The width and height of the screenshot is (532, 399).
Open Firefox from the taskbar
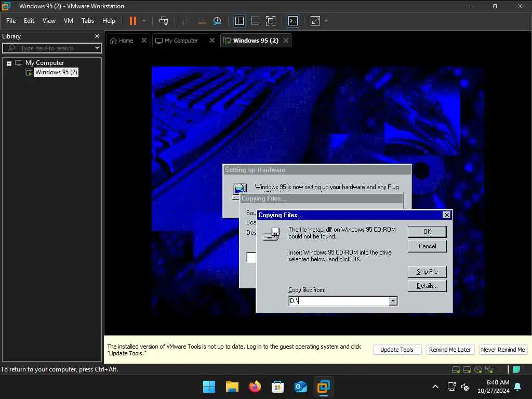pos(255,387)
